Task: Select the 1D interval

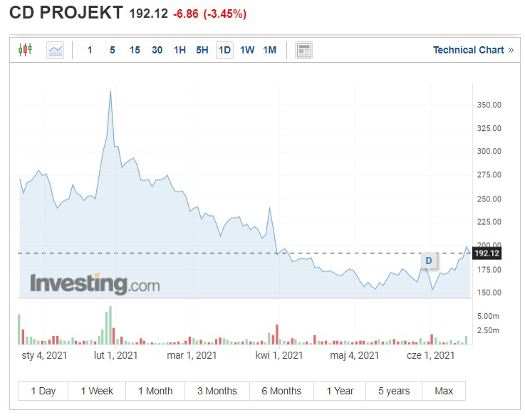Action: coord(224,51)
